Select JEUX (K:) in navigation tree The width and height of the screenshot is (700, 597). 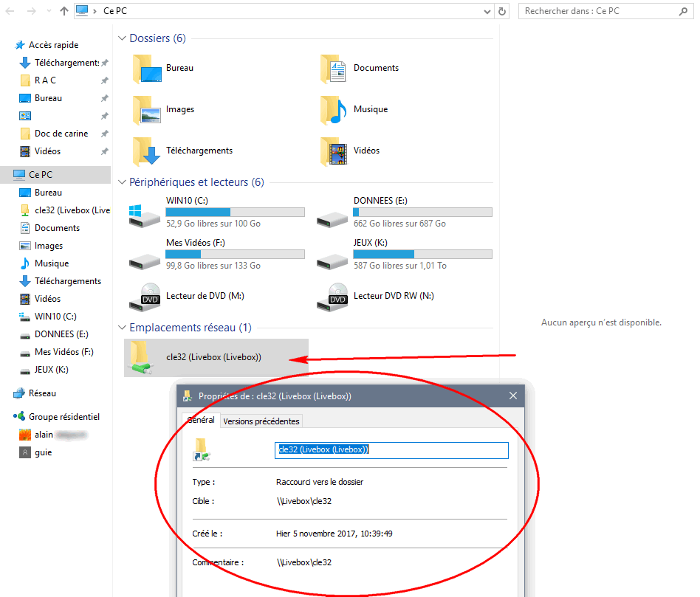[x=52, y=370]
